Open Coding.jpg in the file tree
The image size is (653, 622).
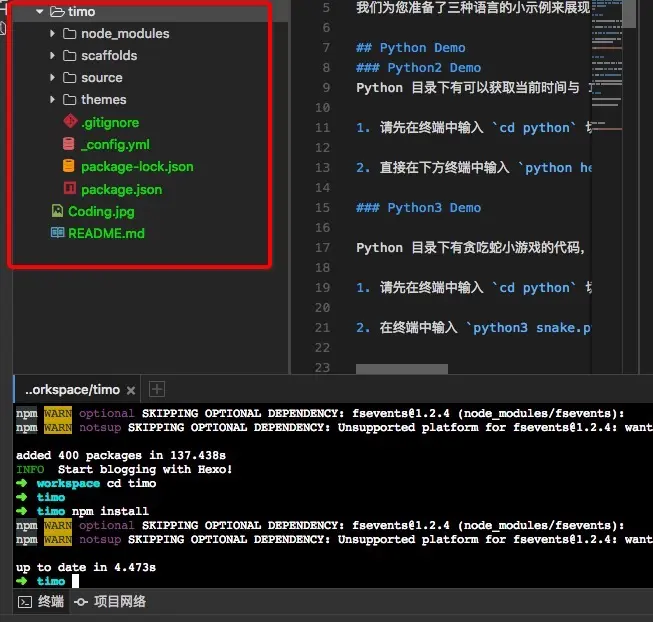click(101, 211)
